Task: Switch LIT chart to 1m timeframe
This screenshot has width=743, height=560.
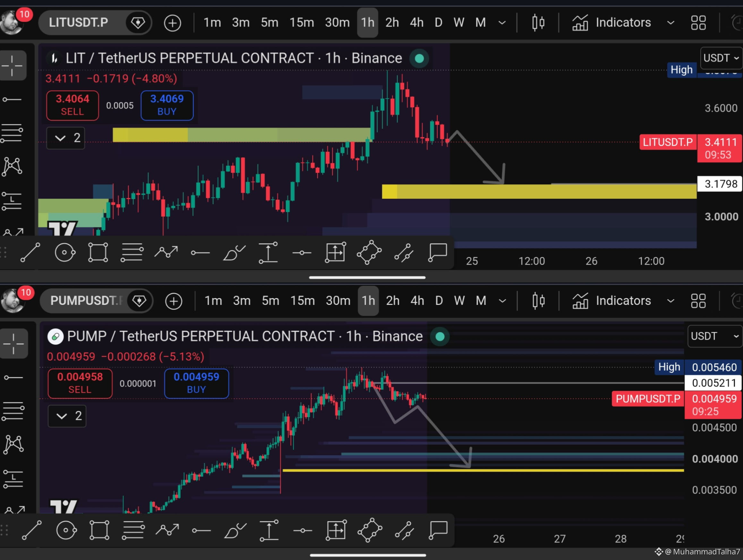Action: [x=212, y=22]
